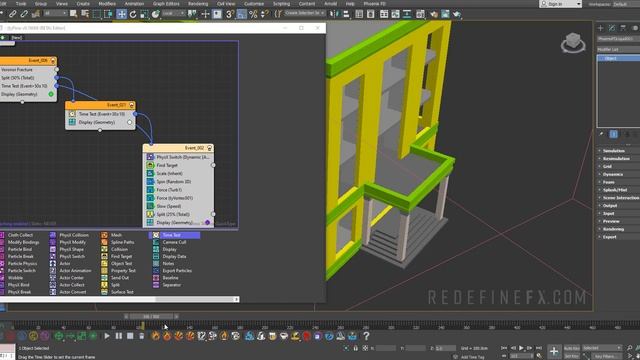The width and height of the screenshot is (640, 360).
Task: Toggle the Angle Snap icon
Action: point(242,14)
